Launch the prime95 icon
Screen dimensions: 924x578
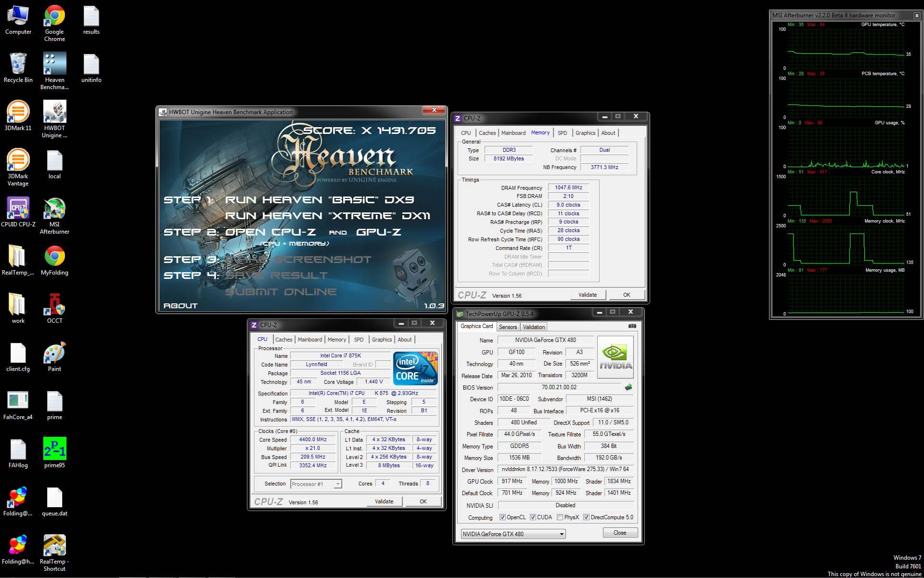click(x=54, y=454)
